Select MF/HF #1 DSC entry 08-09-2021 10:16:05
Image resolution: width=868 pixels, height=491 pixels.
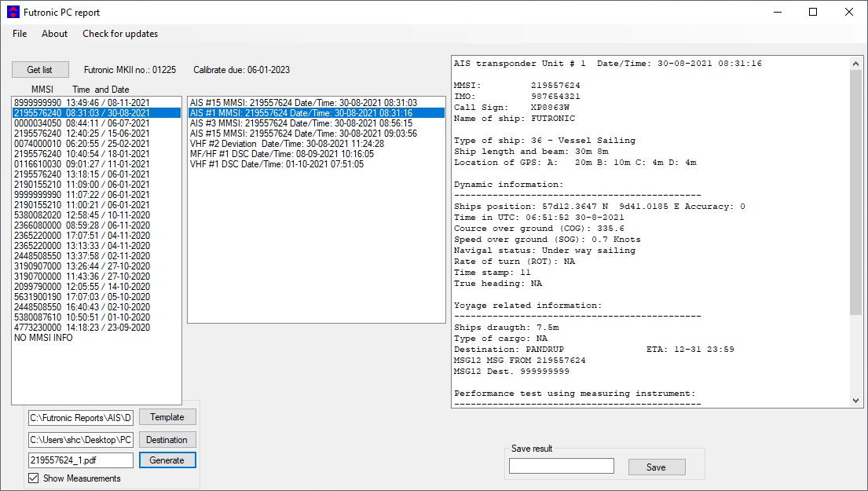(317, 154)
